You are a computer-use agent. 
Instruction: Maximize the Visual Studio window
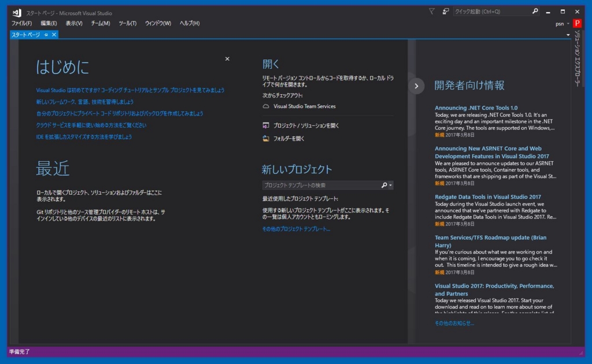coord(563,12)
